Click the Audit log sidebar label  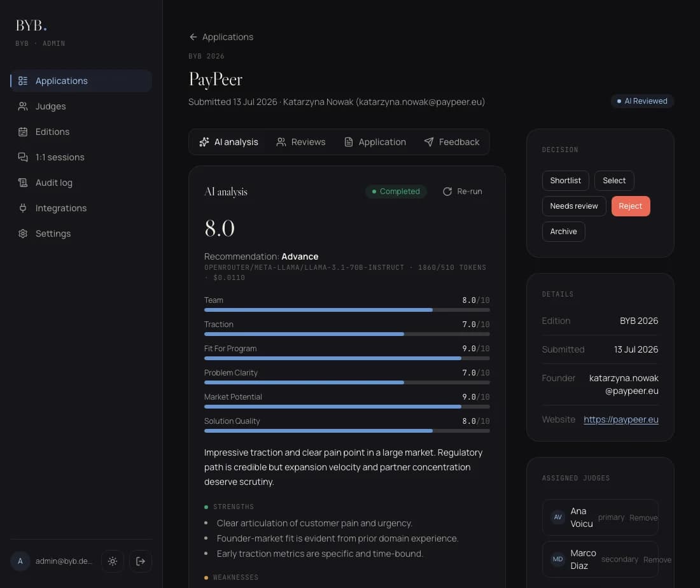tap(53, 183)
